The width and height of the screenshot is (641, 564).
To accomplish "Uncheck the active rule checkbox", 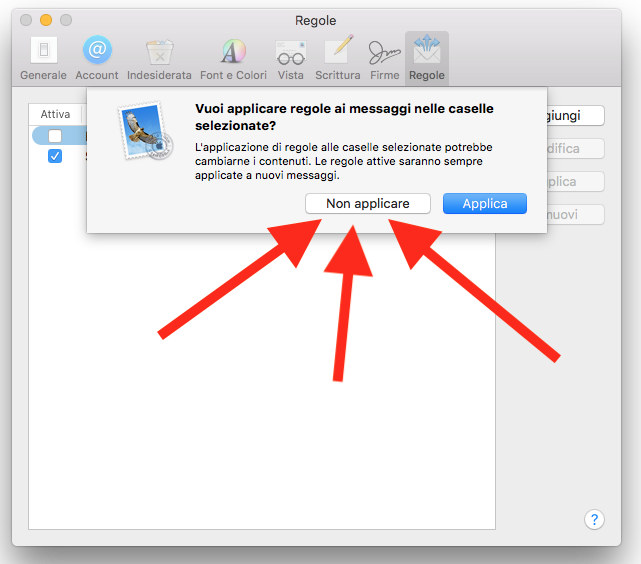I will coord(55,156).
